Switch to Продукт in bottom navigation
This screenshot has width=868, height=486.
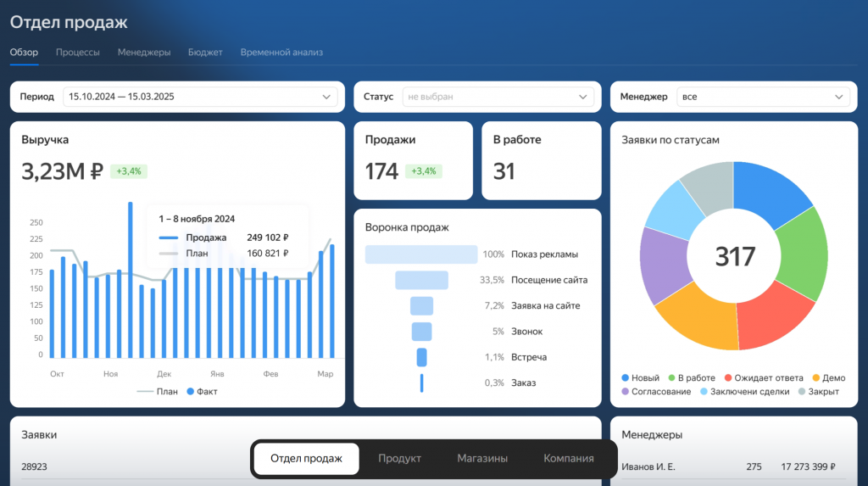click(400, 458)
